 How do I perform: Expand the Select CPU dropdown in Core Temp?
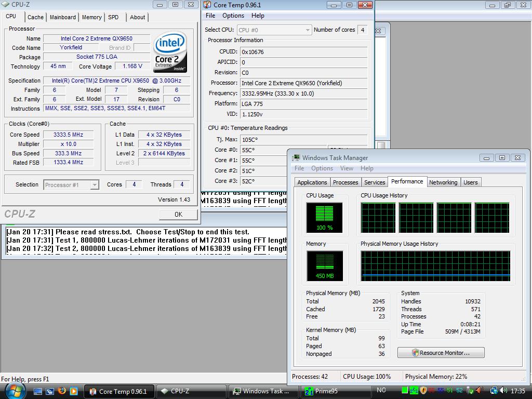(274, 30)
